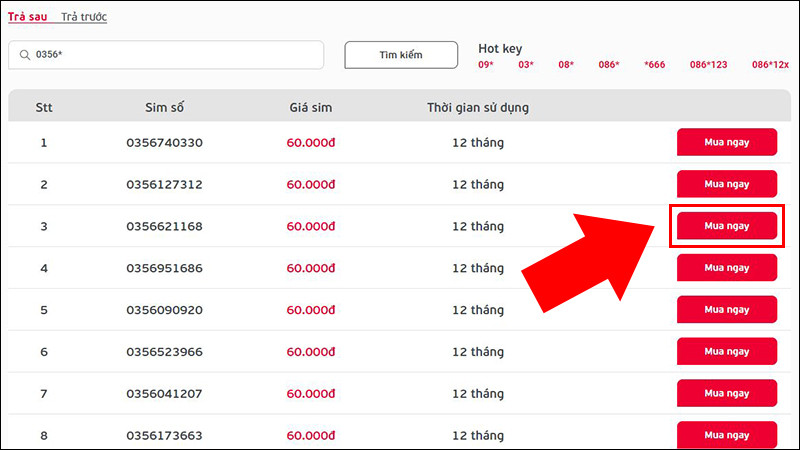Click the search field containing 0356*
The image size is (800, 450).
[x=170, y=54]
